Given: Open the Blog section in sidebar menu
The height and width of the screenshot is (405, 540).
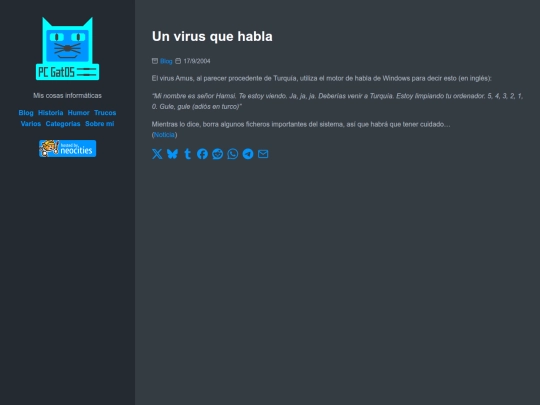Looking at the screenshot, I should (x=26, y=113).
